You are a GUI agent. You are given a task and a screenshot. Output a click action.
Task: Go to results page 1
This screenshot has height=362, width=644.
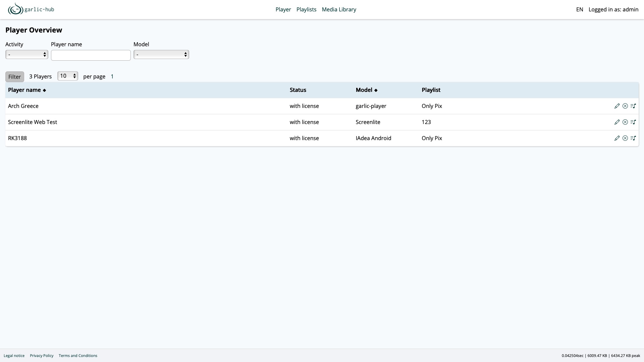click(x=112, y=76)
